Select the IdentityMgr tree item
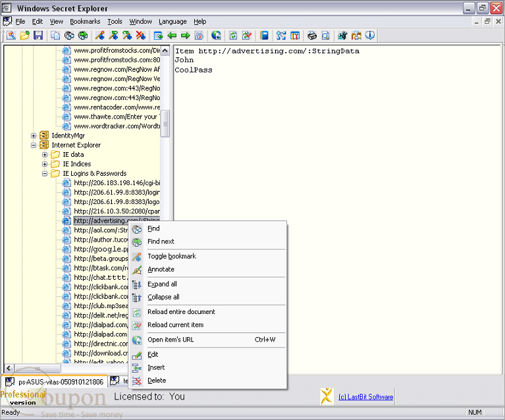The height and width of the screenshot is (420, 505). coord(68,136)
